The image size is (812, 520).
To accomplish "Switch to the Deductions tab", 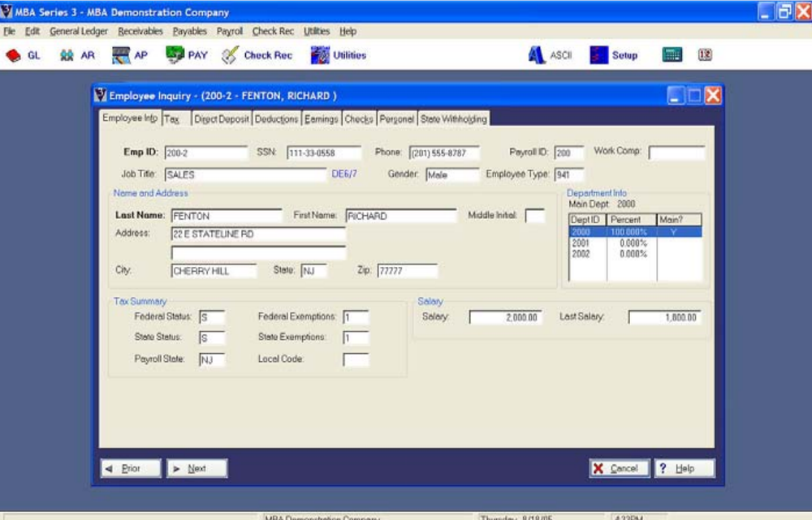I will click(277, 119).
